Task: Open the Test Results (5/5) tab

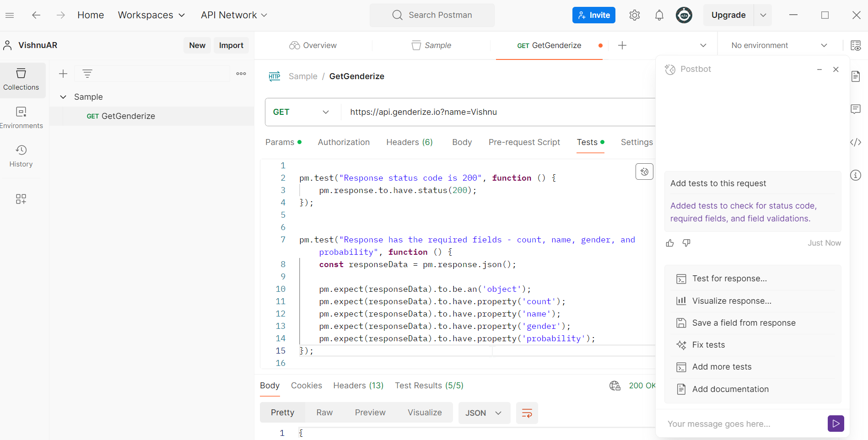Action: tap(429, 386)
